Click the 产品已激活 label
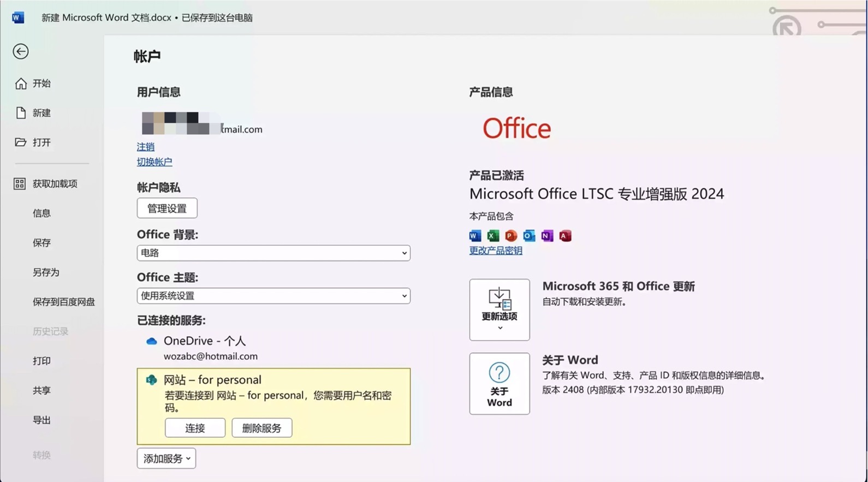The width and height of the screenshot is (868, 482). [x=496, y=176]
